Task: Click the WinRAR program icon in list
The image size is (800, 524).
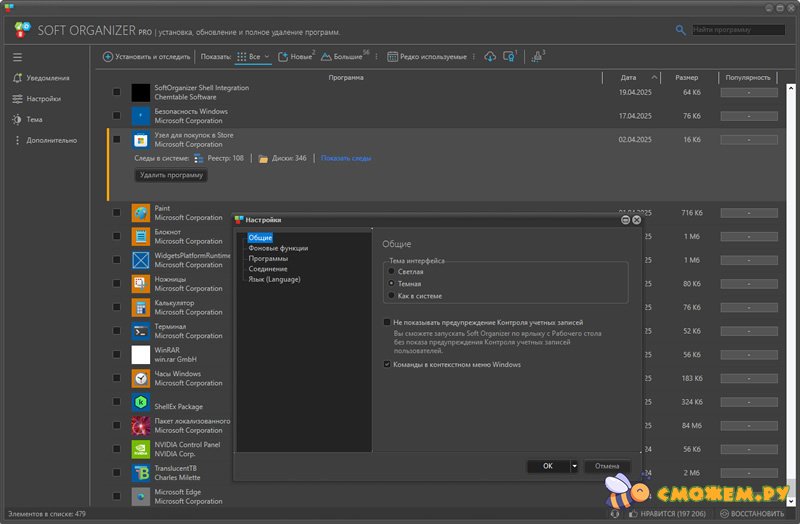Action: (141, 355)
